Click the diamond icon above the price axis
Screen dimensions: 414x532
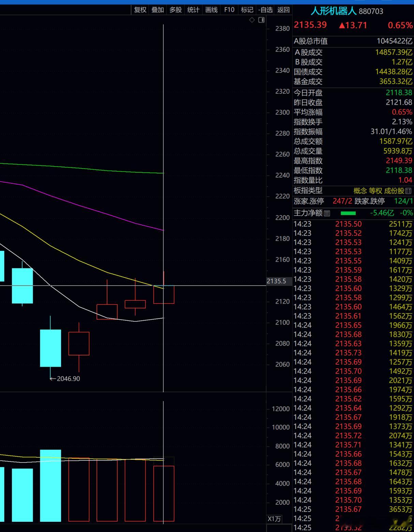[252, 20]
